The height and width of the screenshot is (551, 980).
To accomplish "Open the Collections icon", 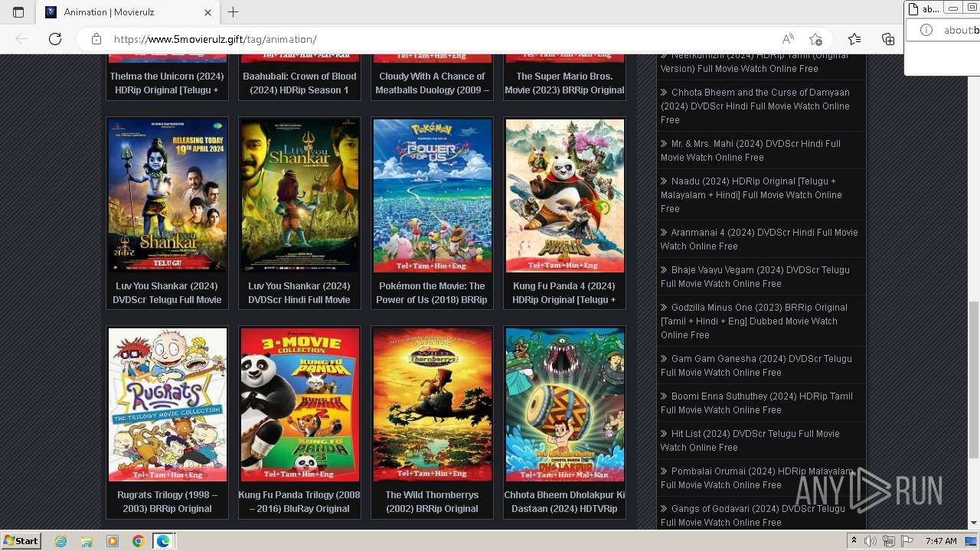I will (x=888, y=39).
